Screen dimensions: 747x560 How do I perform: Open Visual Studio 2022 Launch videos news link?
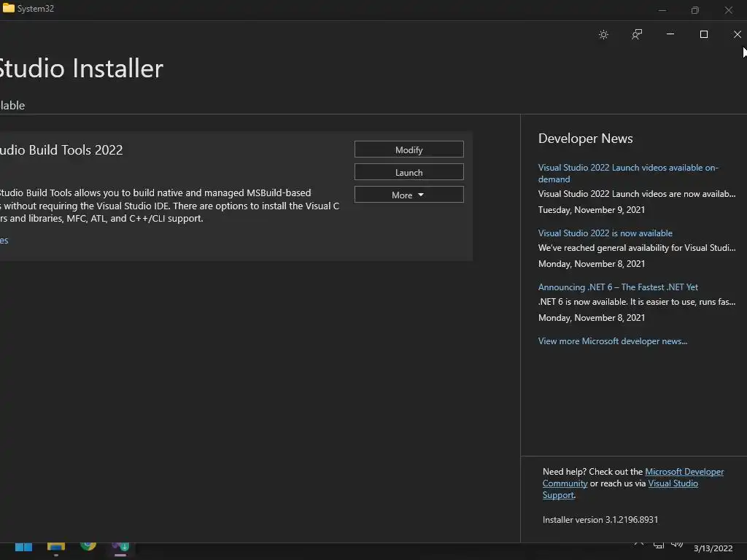tap(628, 174)
